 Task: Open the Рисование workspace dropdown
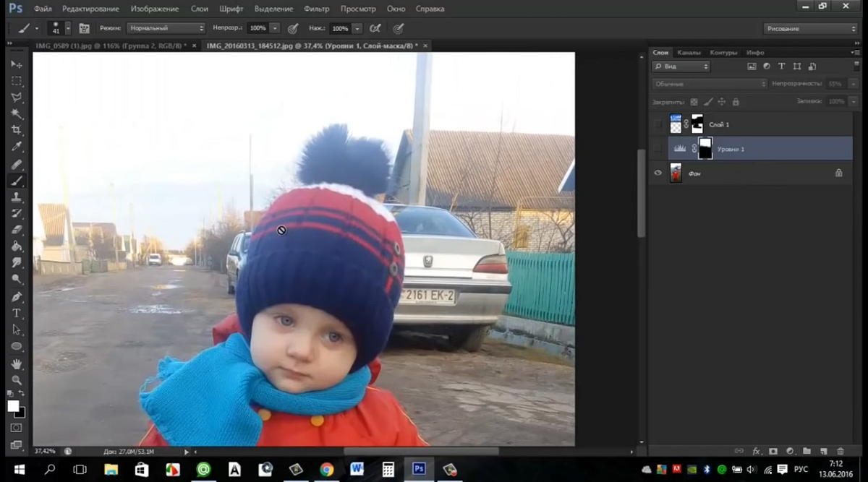[811, 28]
